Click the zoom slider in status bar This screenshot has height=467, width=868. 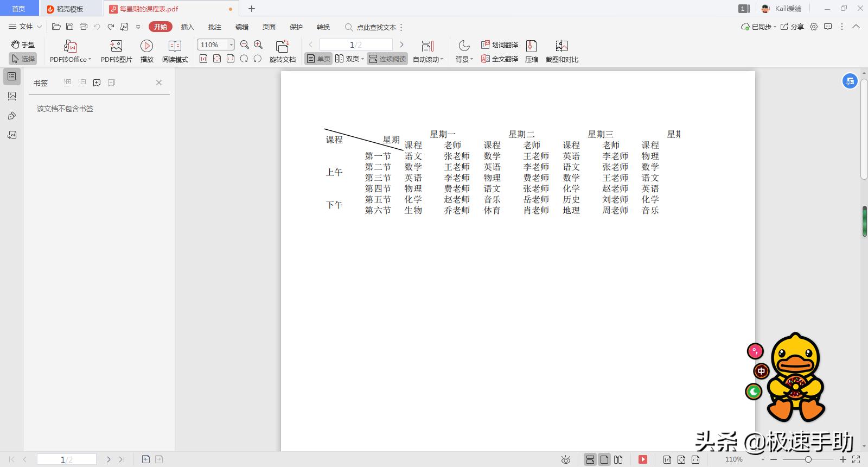point(808,459)
